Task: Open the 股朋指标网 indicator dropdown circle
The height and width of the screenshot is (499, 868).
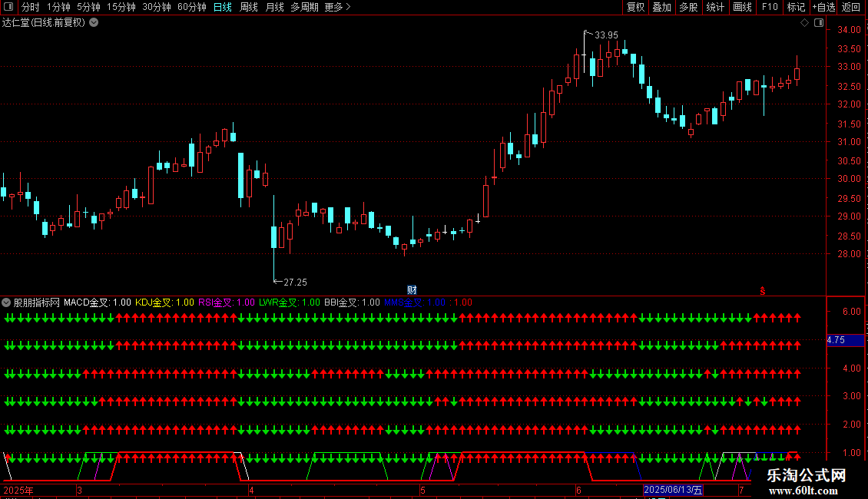Action: (x=6, y=302)
